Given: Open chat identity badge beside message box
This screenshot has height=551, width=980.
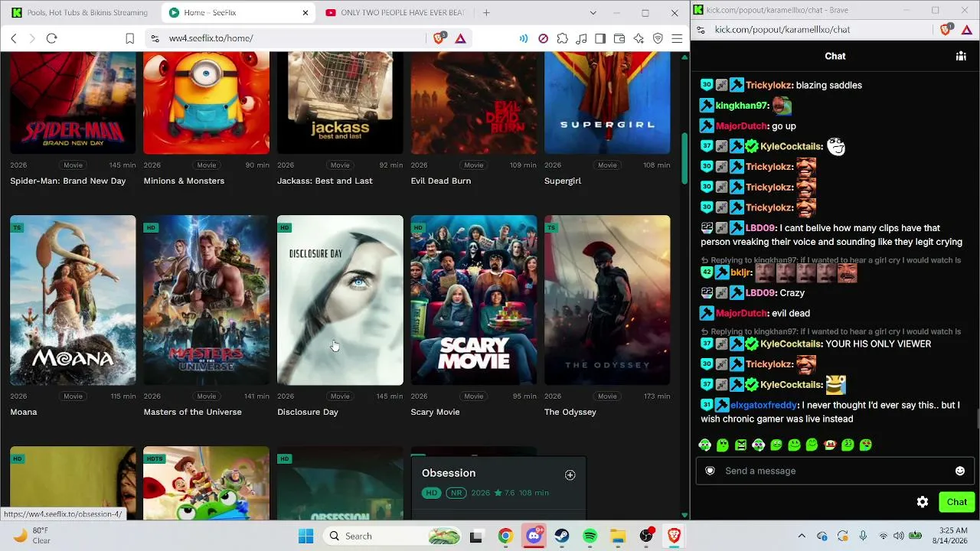Looking at the screenshot, I should click(x=710, y=471).
